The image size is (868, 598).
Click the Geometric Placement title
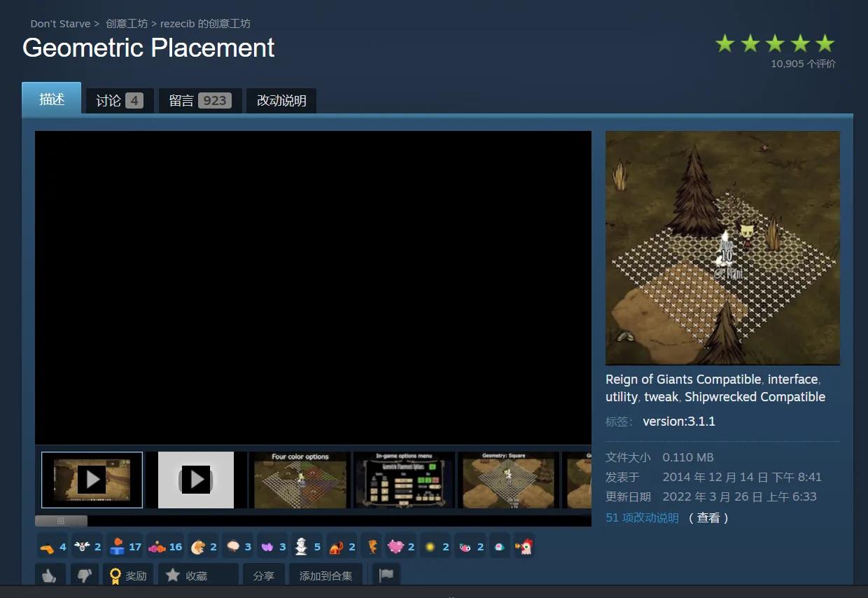(148, 48)
